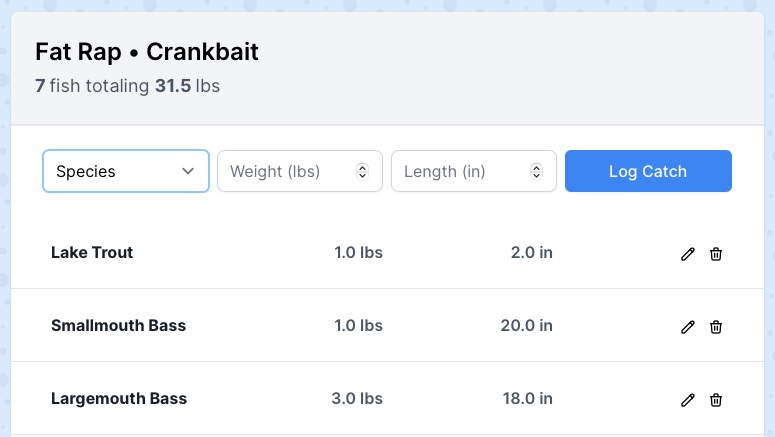The width and height of the screenshot is (775, 437).
Task: Delete the Smallmouth Bass catch with trash icon
Action: coord(716,327)
